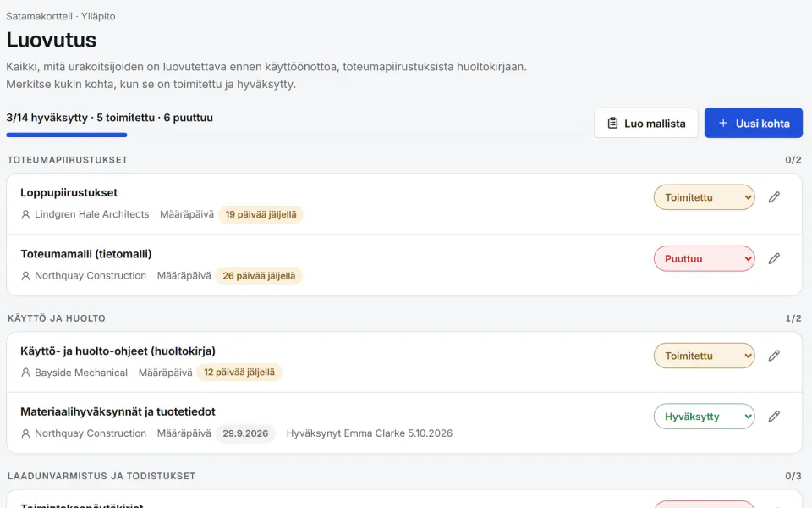This screenshot has height=508, width=812.
Task: Select Käyttö- ja huolto-ohjeet (huoltokirja) title
Action: click(118, 351)
